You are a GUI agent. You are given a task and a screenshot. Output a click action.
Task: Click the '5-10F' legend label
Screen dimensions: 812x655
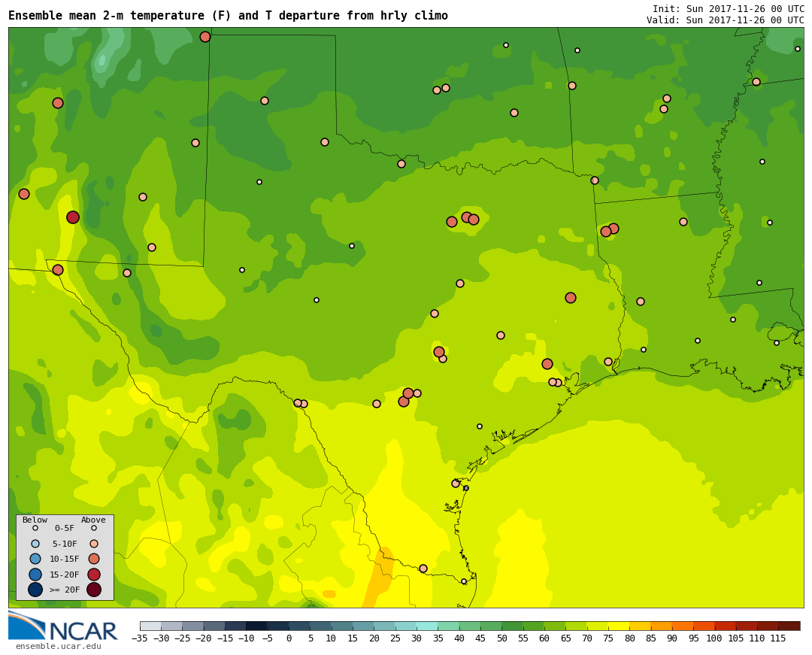tap(64, 544)
